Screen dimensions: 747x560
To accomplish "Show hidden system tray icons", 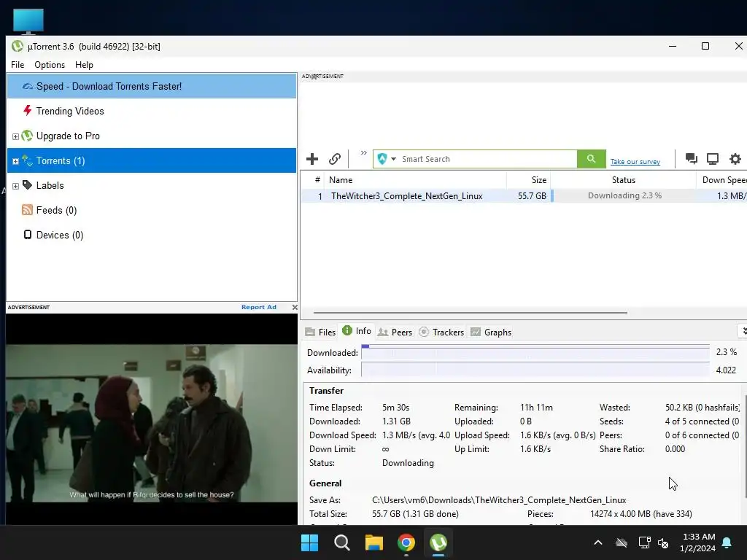I will pyautogui.click(x=598, y=542).
